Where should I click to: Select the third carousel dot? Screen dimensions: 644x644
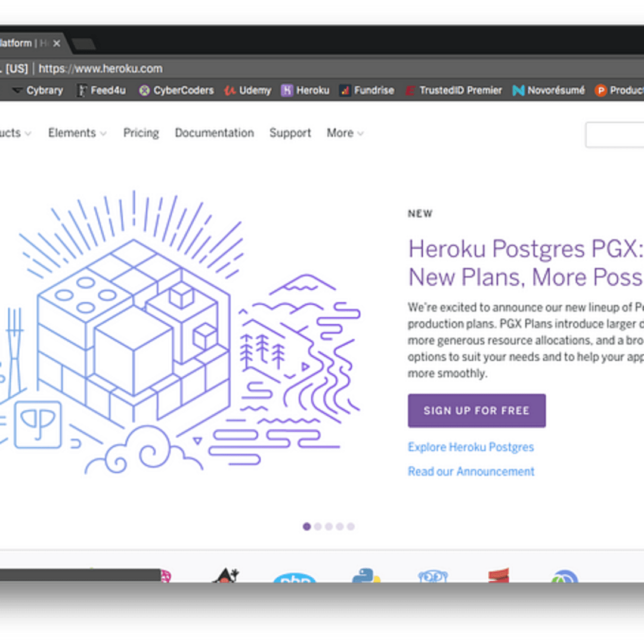329,527
